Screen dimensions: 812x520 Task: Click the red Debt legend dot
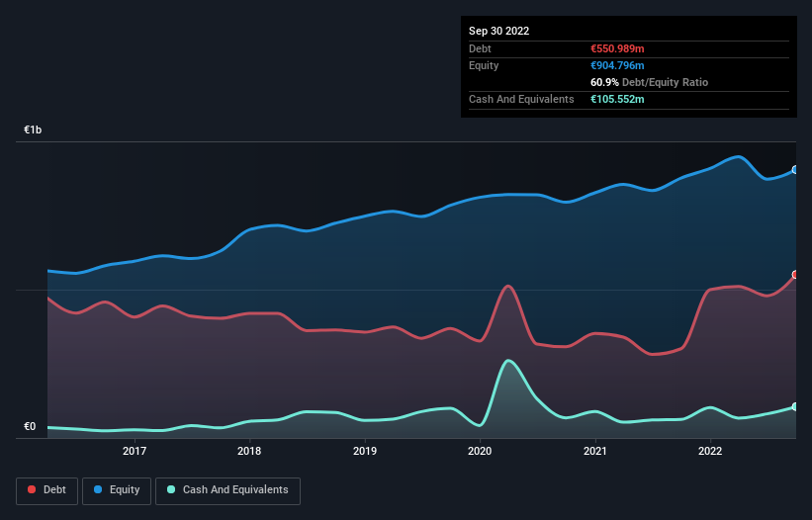(x=32, y=489)
